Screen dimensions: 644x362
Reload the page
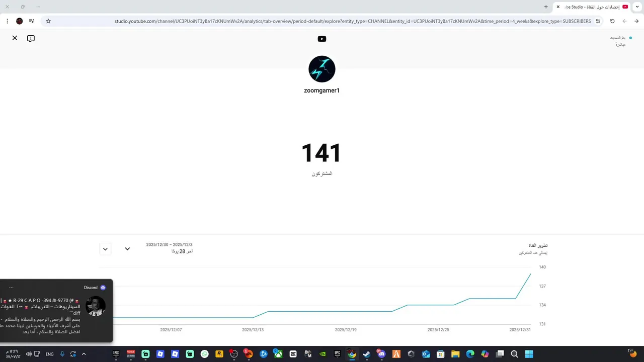coord(612,21)
